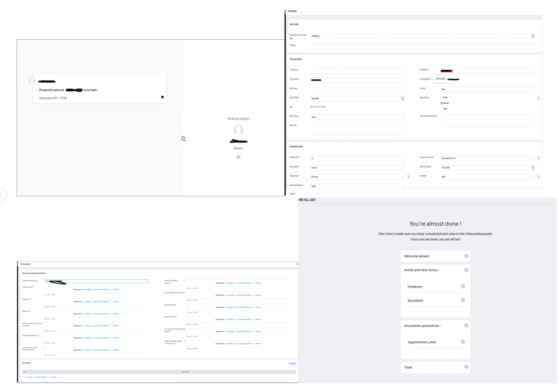Click the plus icon beside Department

tap(408, 177)
